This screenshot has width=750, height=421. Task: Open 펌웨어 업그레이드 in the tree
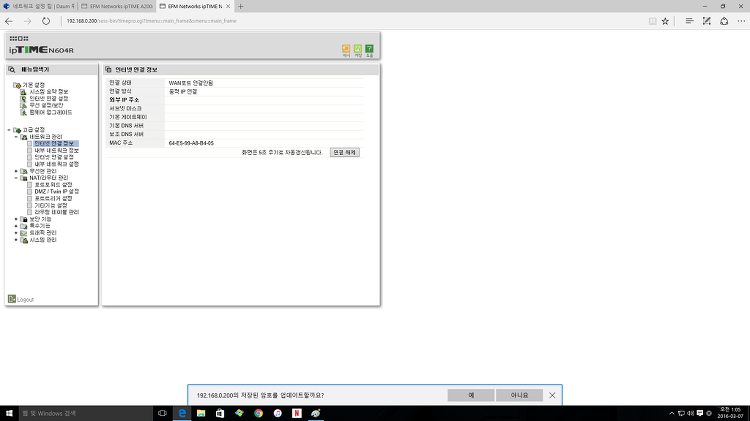[x=51, y=112]
